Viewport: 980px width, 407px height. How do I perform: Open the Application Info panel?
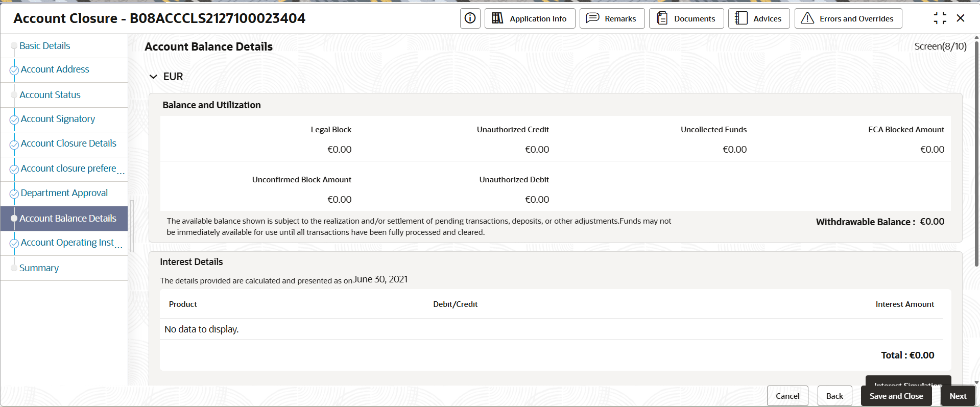coord(530,18)
